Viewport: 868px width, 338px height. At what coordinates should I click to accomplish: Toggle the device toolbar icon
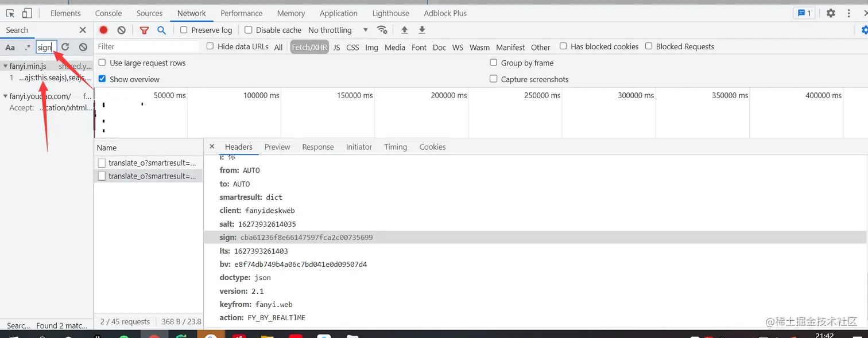point(27,13)
